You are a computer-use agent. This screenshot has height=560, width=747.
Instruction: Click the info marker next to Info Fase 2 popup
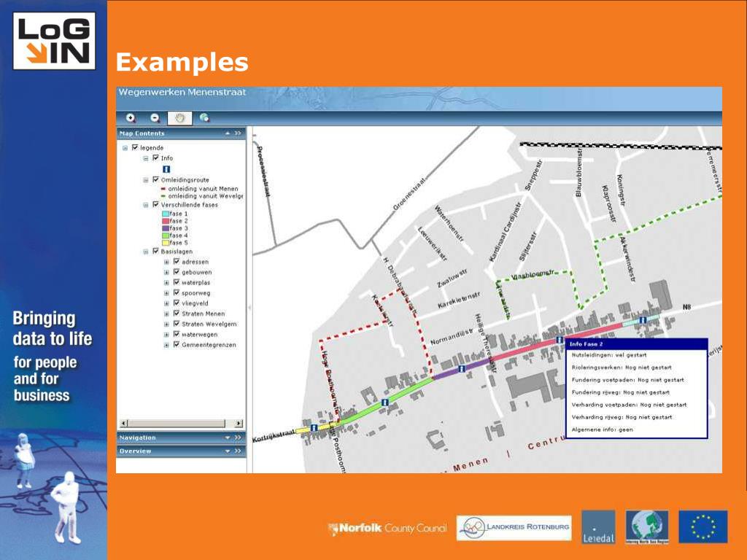coord(560,340)
